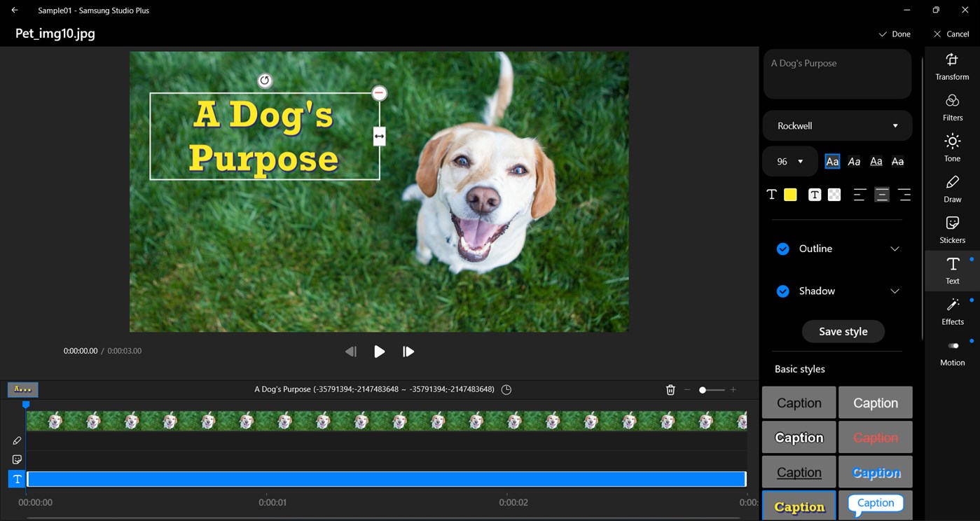Open the Motion panel
980x521 pixels.
(x=952, y=353)
